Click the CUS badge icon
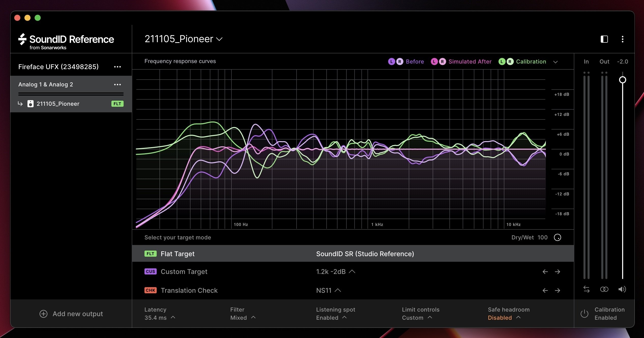The width and height of the screenshot is (644, 338). click(151, 271)
